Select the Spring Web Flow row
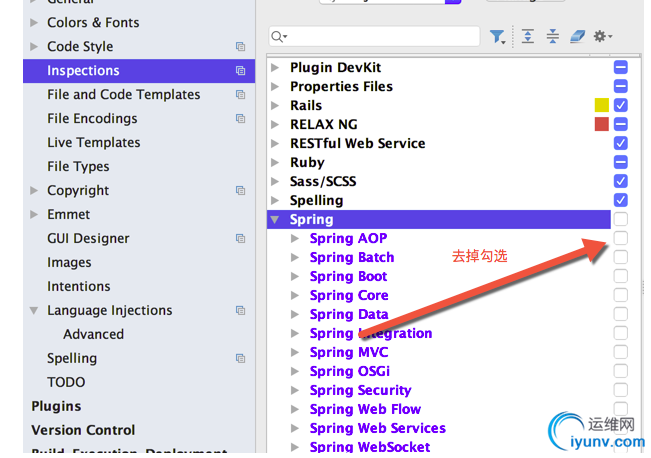651x458 pixels. click(x=365, y=409)
